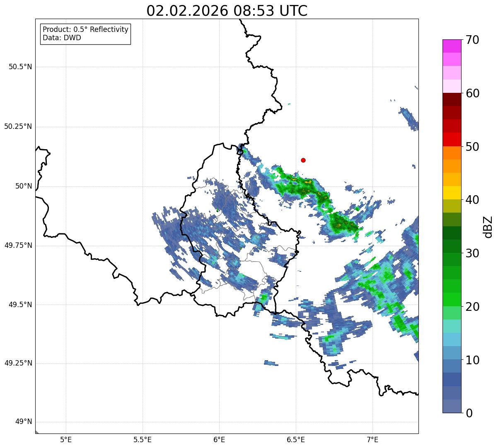This screenshot has width=498, height=448.
Task: Click the colorbar tick label 70
Action: (473, 40)
